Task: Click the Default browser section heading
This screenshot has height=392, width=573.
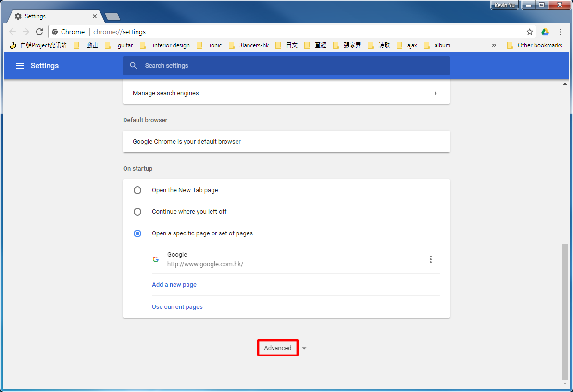Action: pos(145,120)
